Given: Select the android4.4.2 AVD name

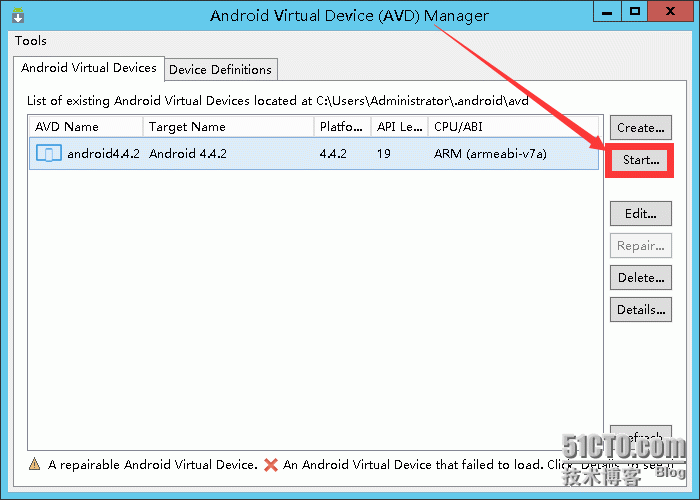Looking at the screenshot, I should click(x=103, y=154).
